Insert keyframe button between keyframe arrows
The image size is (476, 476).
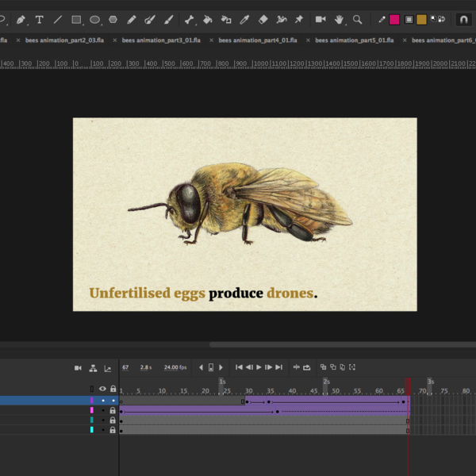[x=211, y=367]
